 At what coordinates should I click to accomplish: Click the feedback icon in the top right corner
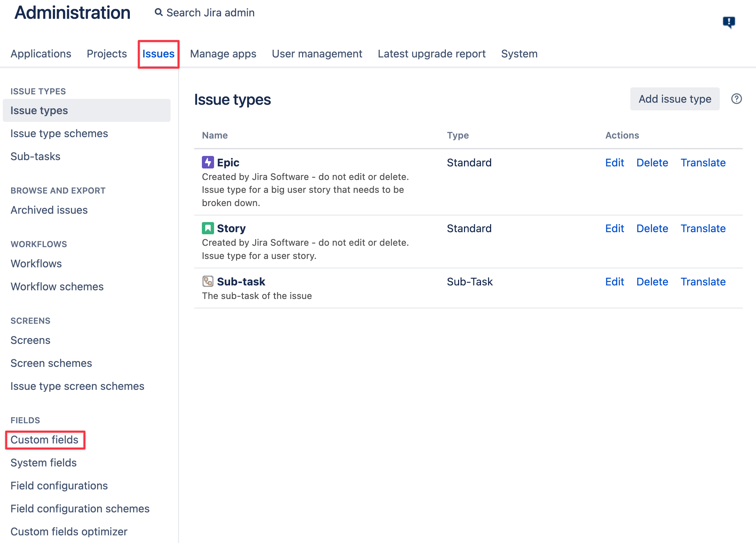coord(729,22)
